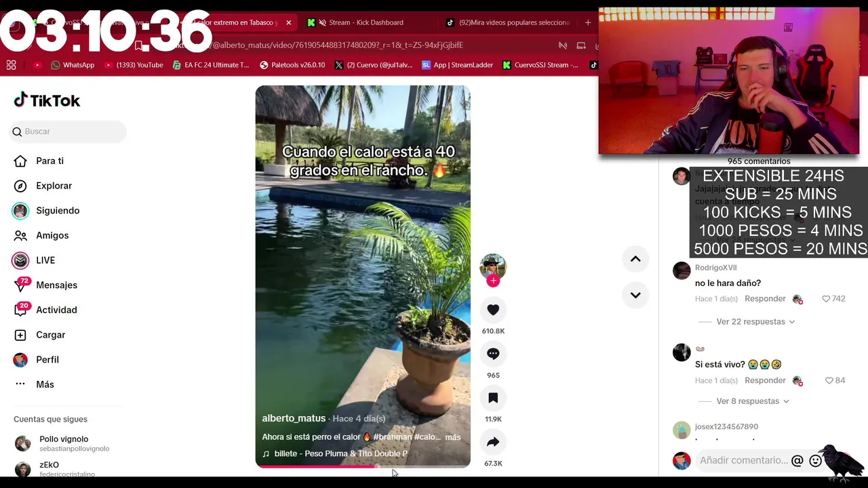Expand caption with más link
Screen dimensions: 868x488
(453, 437)
